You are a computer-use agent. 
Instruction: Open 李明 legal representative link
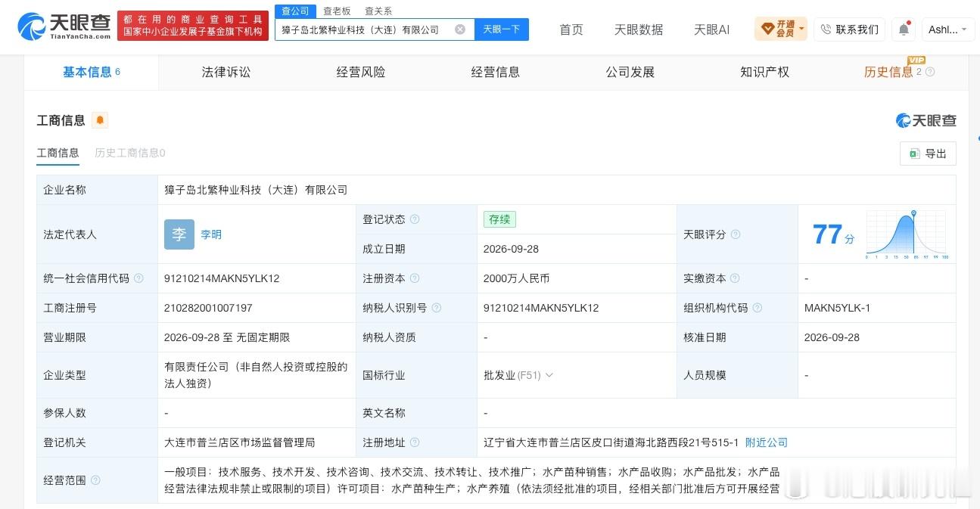211,234
